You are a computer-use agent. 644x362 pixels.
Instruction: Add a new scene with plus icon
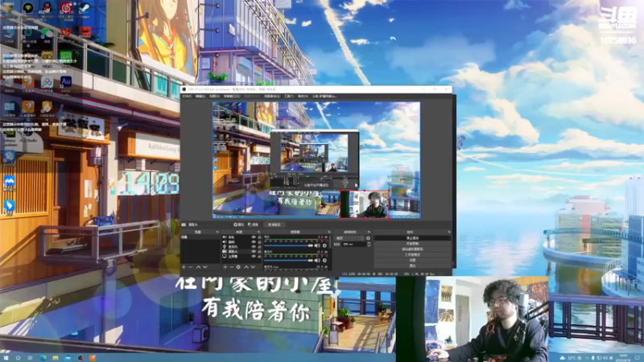click(x=184, y=267)
